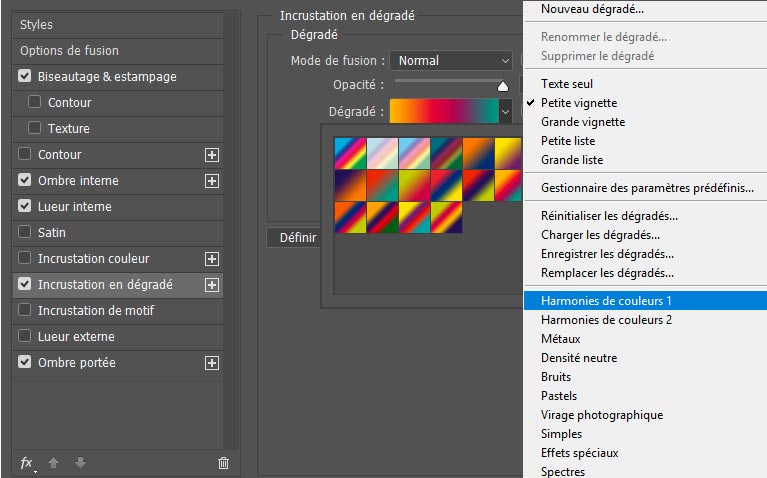This screenshot has width=767, height=478.
Task: Open the Mode de fusion dropdown
Action: point(451,61)
